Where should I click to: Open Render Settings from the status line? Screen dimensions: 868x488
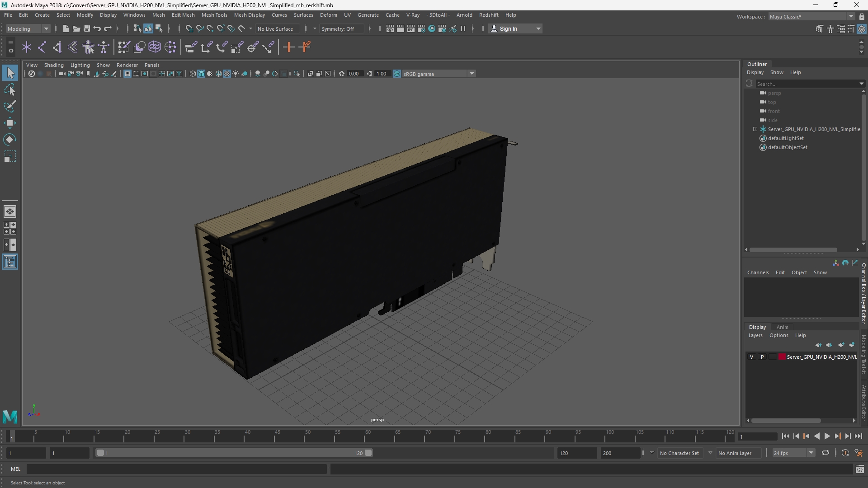(421, 28)
